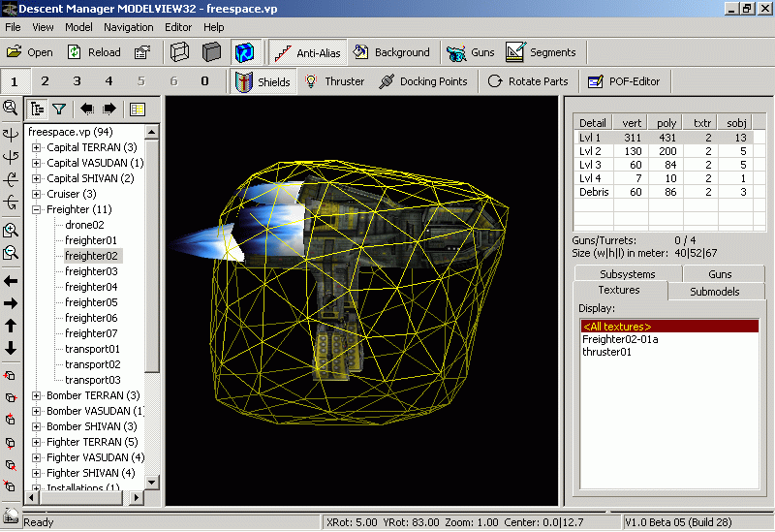Switch to the Submodels tab
This screenshot has height=532, width=775.
[715, 292]
